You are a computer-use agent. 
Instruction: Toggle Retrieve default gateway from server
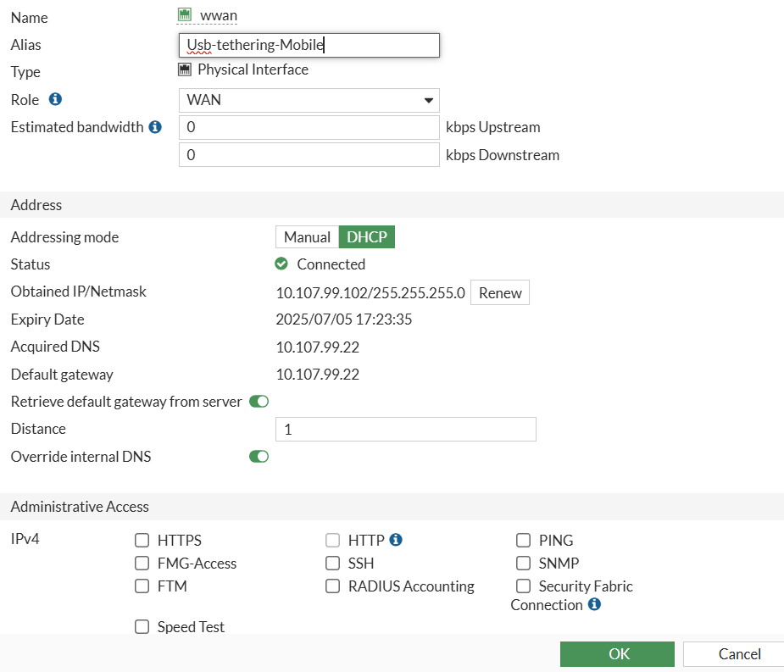259,402
